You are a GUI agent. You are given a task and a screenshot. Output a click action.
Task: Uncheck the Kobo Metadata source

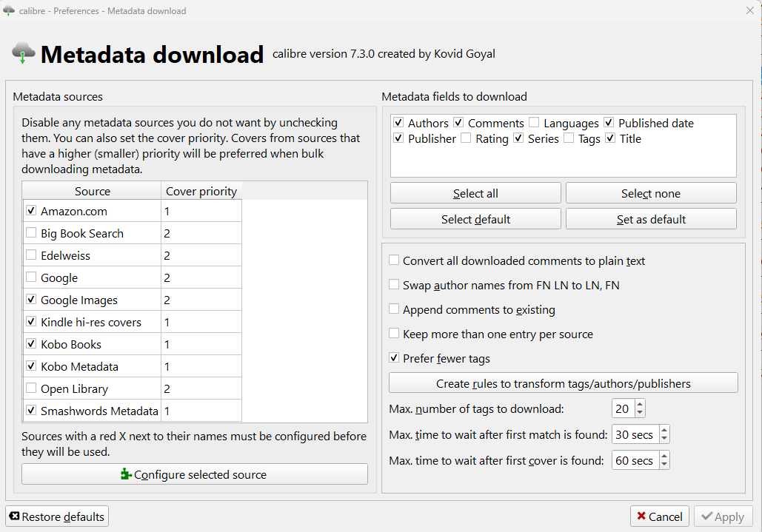(x=31, y=366)
